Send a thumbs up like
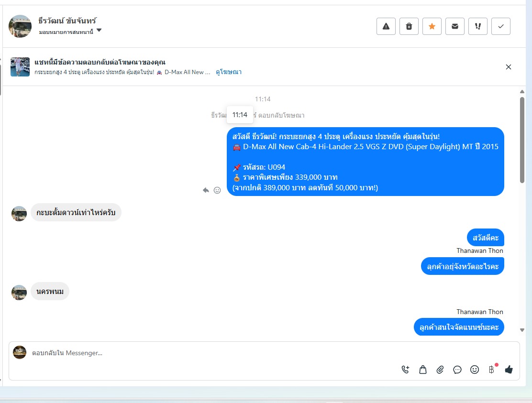Screen dimensions: 532x403 [x=509, y=370]
